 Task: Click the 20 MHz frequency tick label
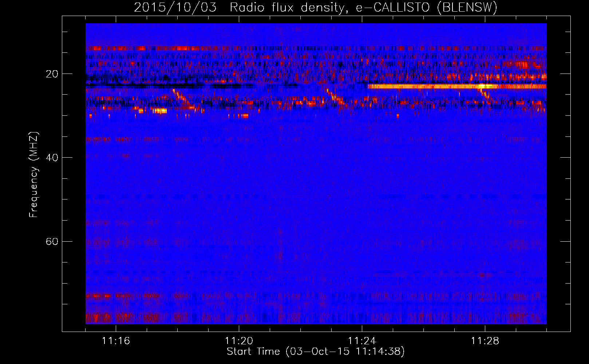pos(52,74)
